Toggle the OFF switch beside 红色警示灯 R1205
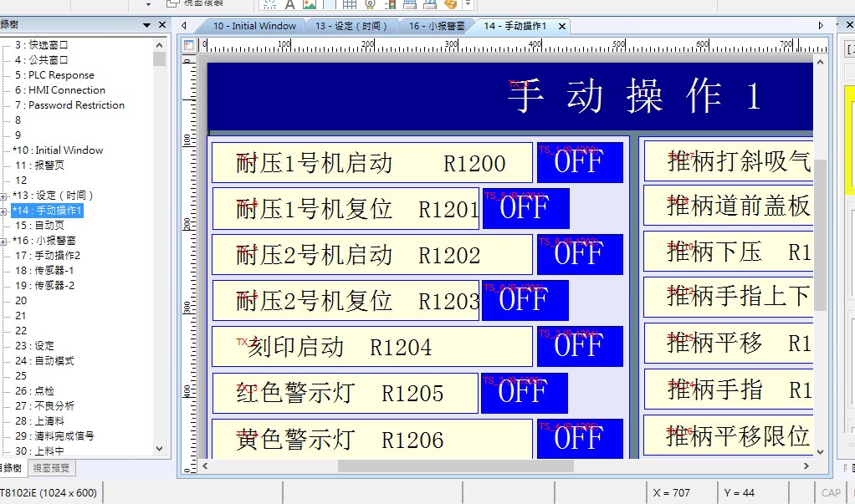The image size is (855, 504). pos(525,393)
